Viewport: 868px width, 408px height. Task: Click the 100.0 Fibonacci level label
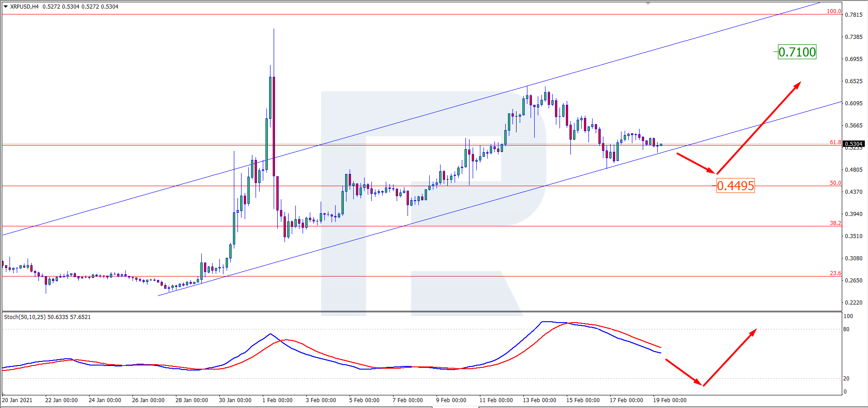coord(834,11)
